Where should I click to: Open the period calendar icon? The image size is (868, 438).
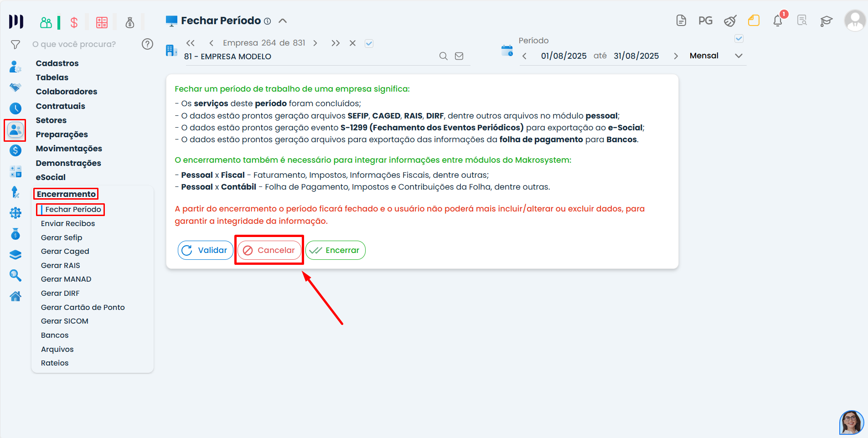tap(507, 51)
